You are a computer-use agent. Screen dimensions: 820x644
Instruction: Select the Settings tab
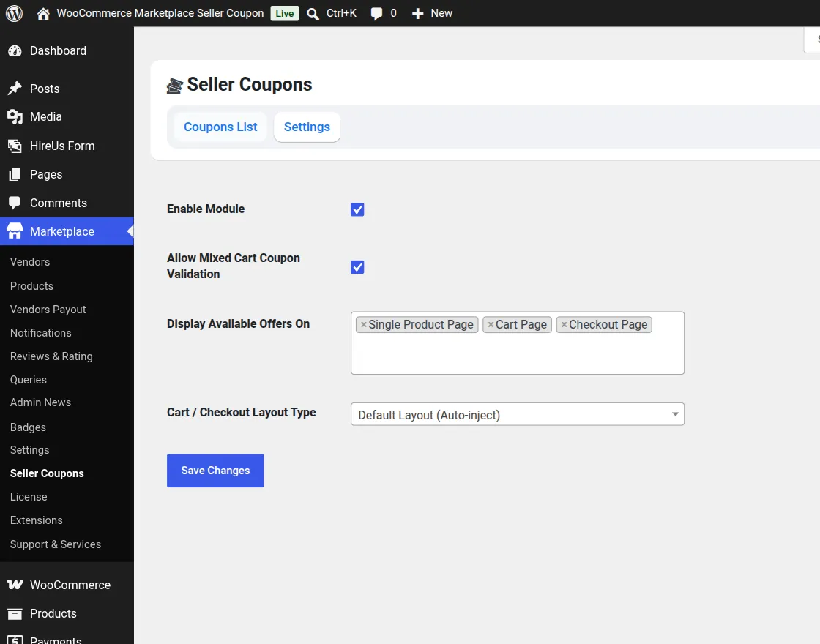pos(307,127)
